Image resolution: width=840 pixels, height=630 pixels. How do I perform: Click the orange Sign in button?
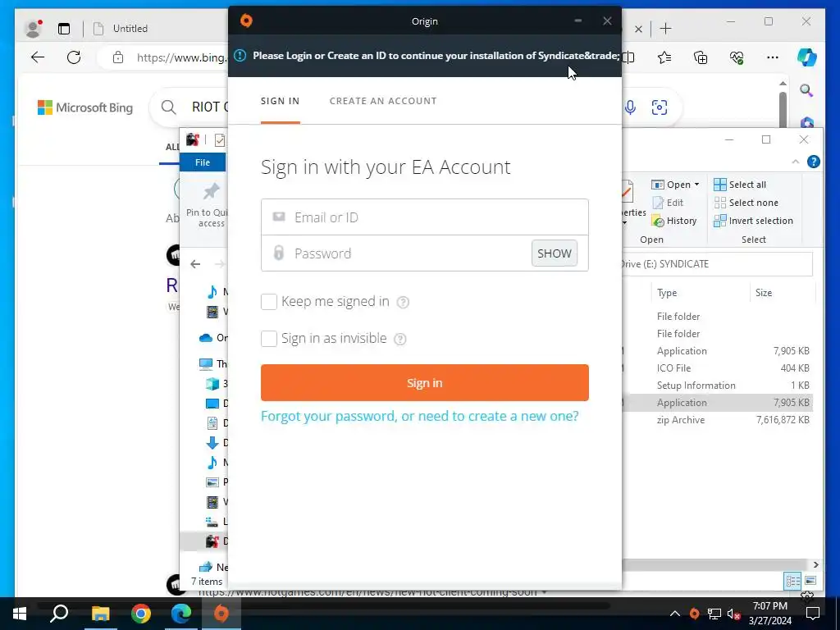[x=425, y=382]
